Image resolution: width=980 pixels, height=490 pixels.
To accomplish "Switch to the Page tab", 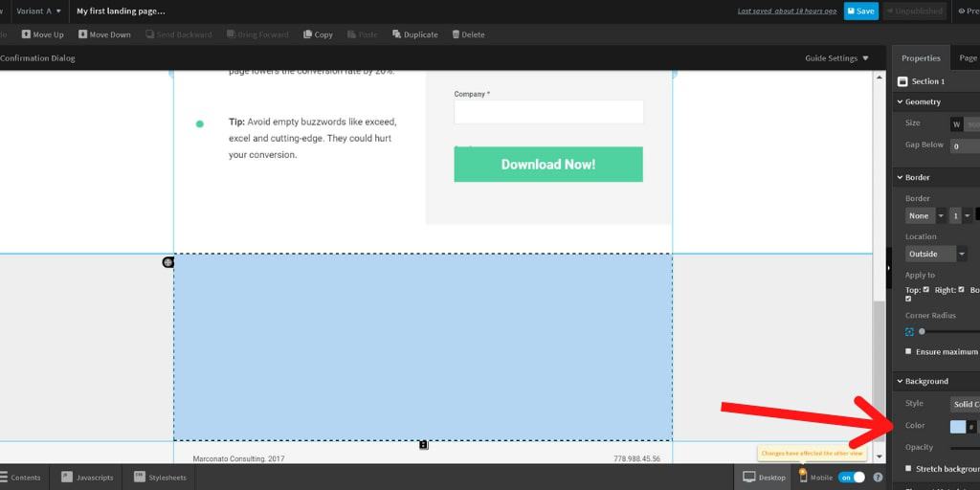I will 968,58.
